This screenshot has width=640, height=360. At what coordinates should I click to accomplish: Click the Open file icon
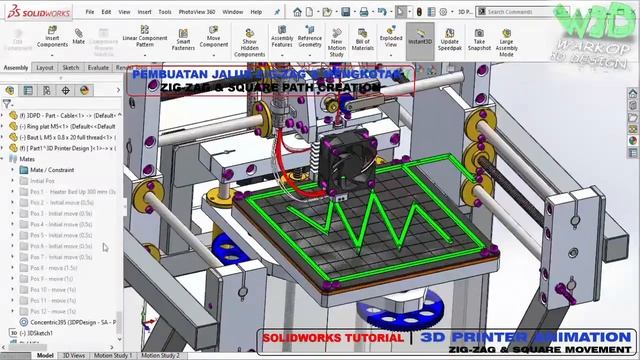pyautogui.click(x=327, y=12)
